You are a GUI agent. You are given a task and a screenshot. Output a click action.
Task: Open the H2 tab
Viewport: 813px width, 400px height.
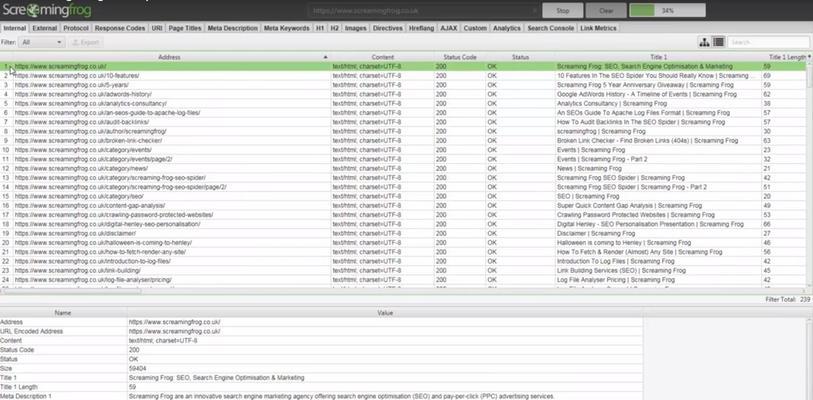(x=335, y=29)
